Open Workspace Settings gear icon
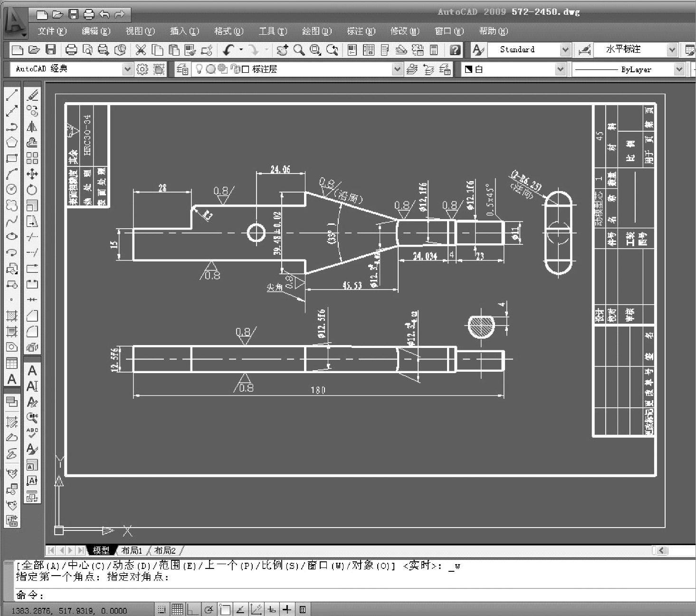The image size is (696, 616). click(142, 69)
